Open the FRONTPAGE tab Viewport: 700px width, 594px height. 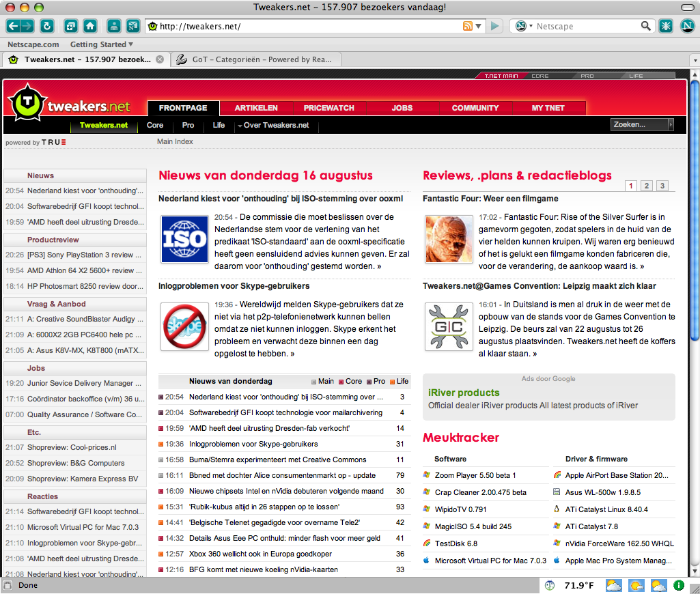coord(183,108)
